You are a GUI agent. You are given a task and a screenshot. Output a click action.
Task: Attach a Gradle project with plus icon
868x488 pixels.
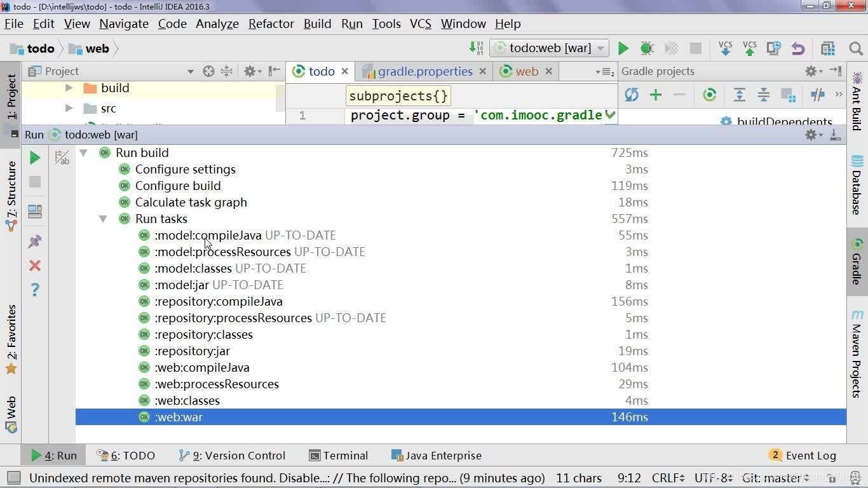[x=656, y=95]
